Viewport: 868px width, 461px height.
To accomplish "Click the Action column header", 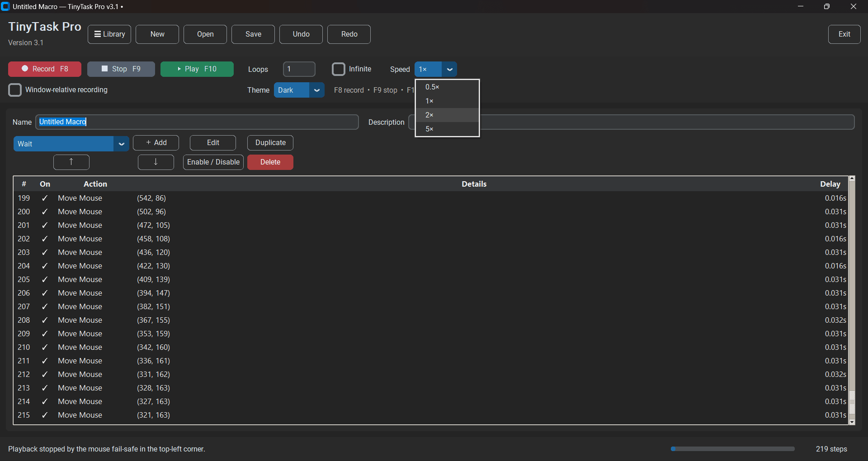I will click(95, 184).
